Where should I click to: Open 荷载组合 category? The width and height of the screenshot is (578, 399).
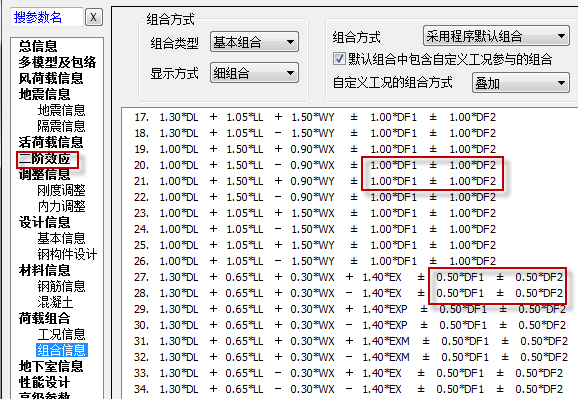[x=44, y=318]
